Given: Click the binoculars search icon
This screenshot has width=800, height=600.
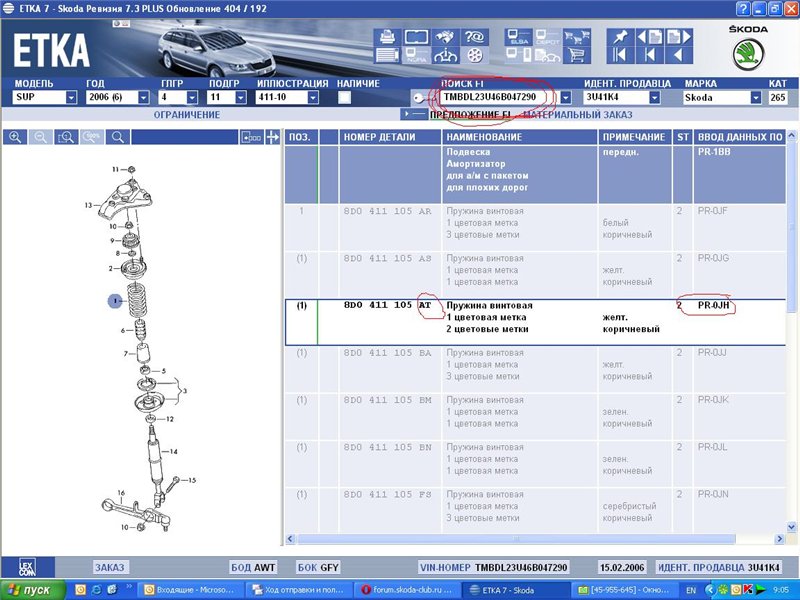Looking at the screenshot, I should coord(446,37).
